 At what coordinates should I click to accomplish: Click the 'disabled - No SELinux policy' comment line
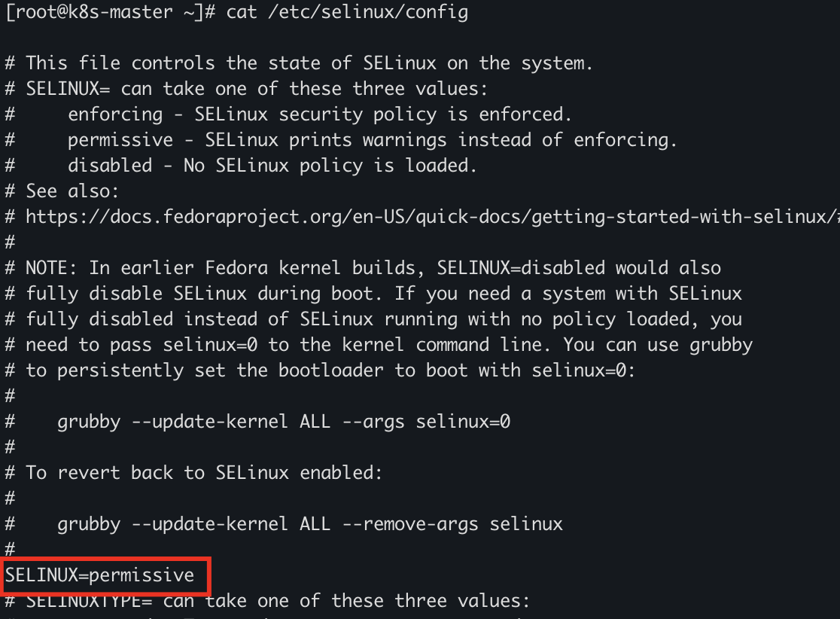click(272, 166)
